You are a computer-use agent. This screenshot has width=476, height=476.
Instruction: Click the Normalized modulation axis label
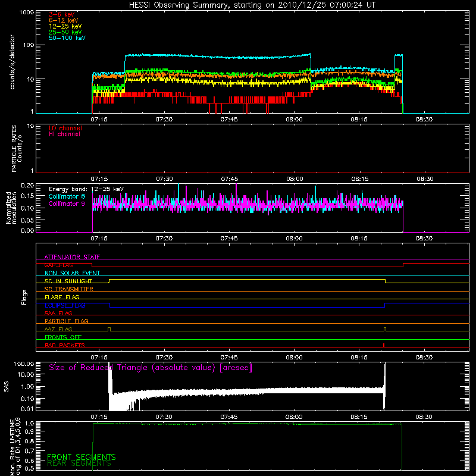point(11,208)
